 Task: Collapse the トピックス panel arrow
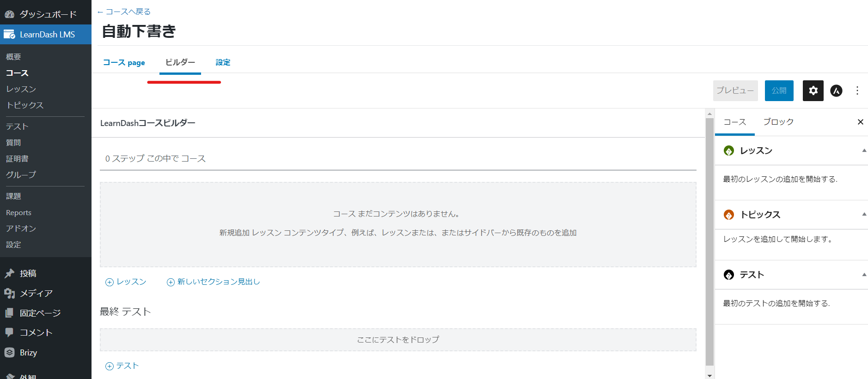click(x=864, y=214)
